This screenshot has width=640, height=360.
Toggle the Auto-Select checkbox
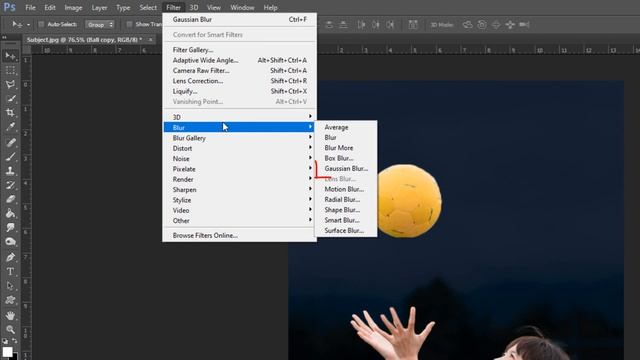pyautogui.click(x=41, y=24)
